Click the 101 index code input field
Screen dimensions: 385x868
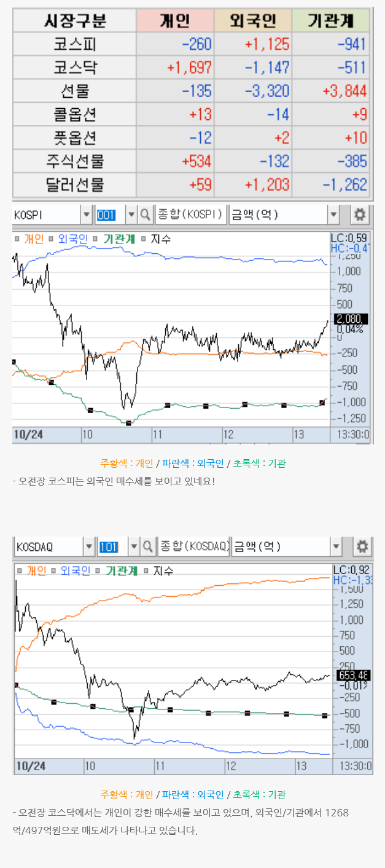click(x=112, y=546)
